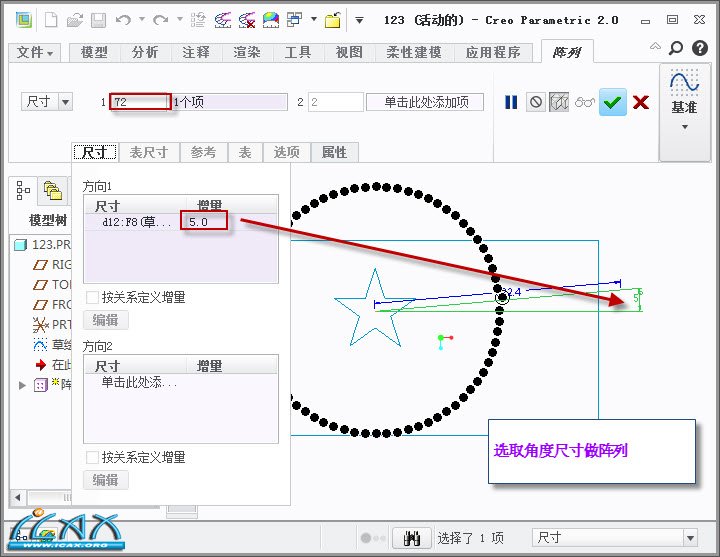This screenshot has width=720, height=557.
Task: Click the Regenerate model icon
Action: [x=198, y=20]
